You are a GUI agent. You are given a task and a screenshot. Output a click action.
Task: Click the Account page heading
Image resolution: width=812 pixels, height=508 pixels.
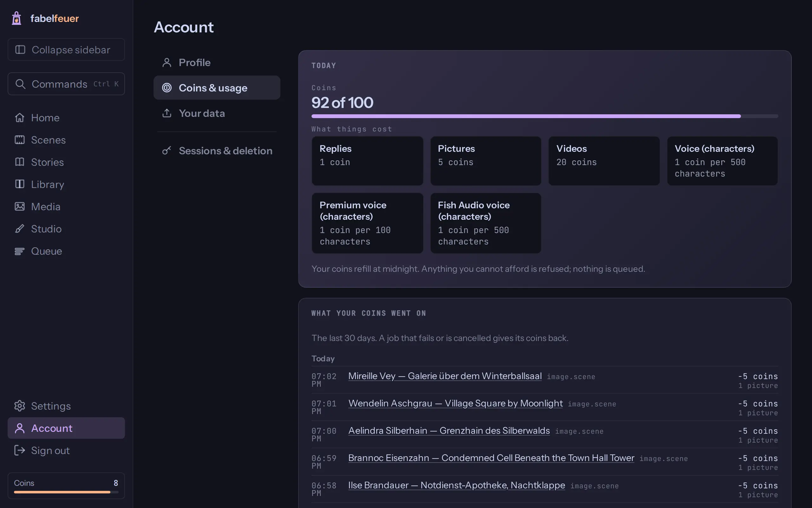tap(184, 27)
